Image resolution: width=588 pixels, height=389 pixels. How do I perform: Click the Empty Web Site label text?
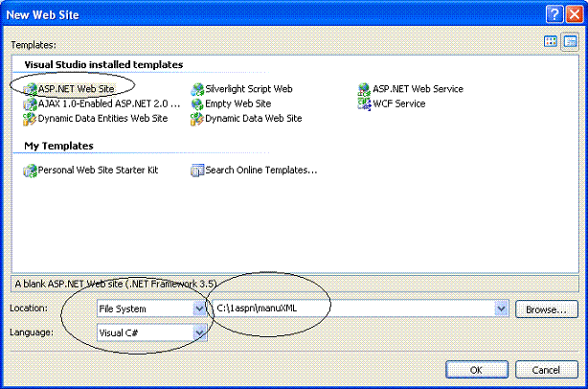coord(238,103)
